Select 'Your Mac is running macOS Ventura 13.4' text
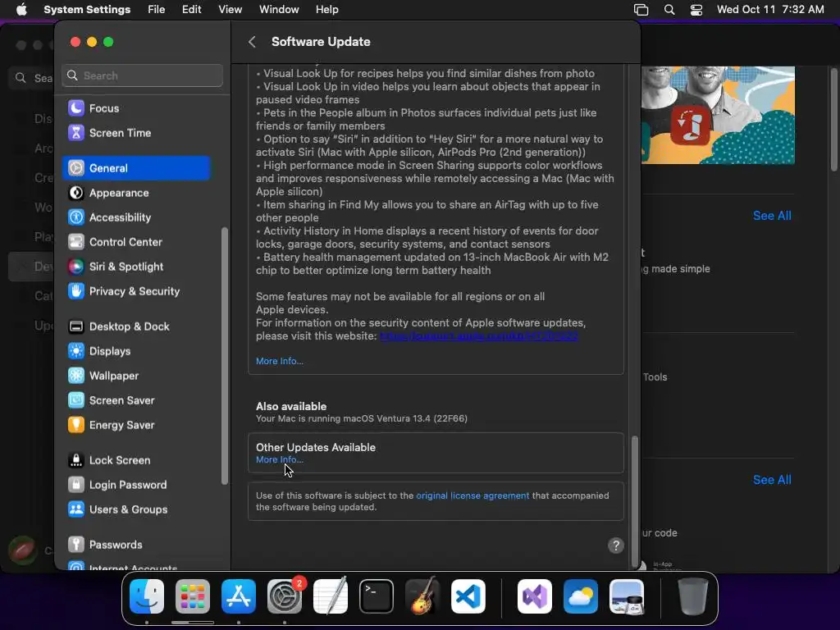 [362, 418]
